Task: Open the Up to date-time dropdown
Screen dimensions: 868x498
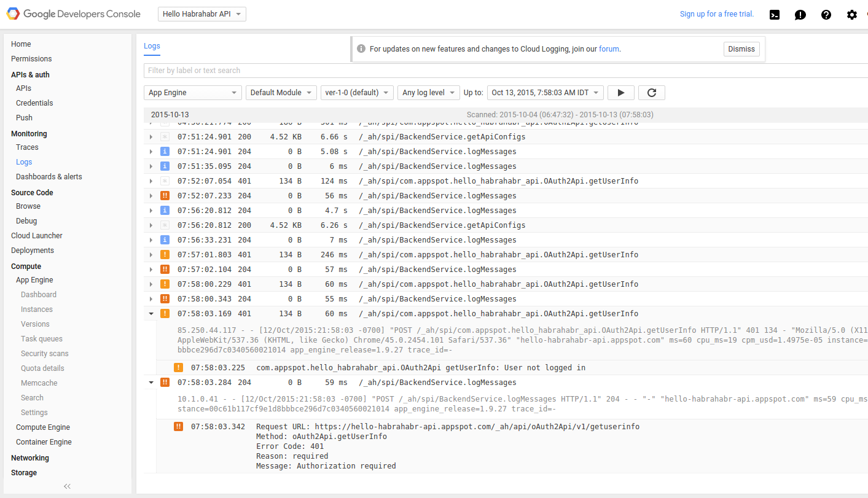Action: [545, 93]
